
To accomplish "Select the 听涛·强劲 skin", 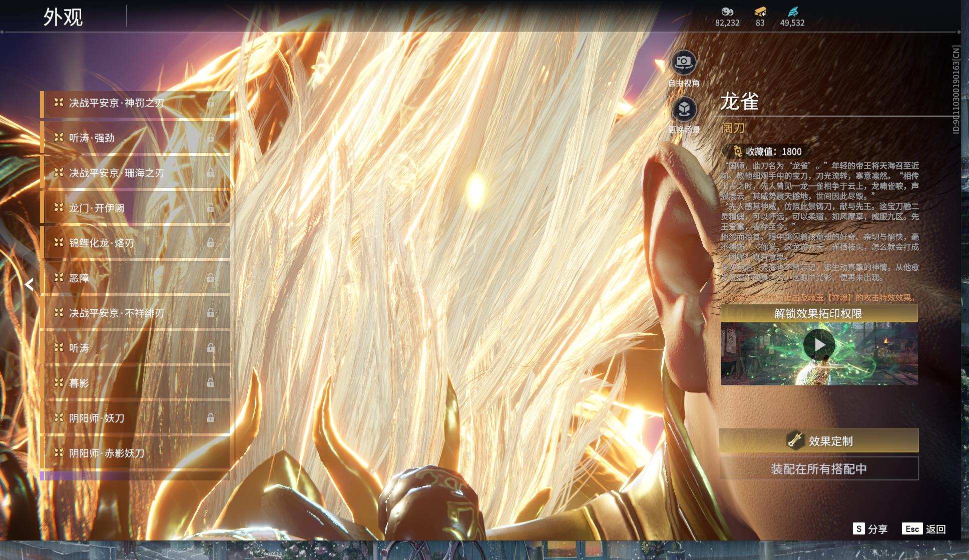I will coord(135,138).
